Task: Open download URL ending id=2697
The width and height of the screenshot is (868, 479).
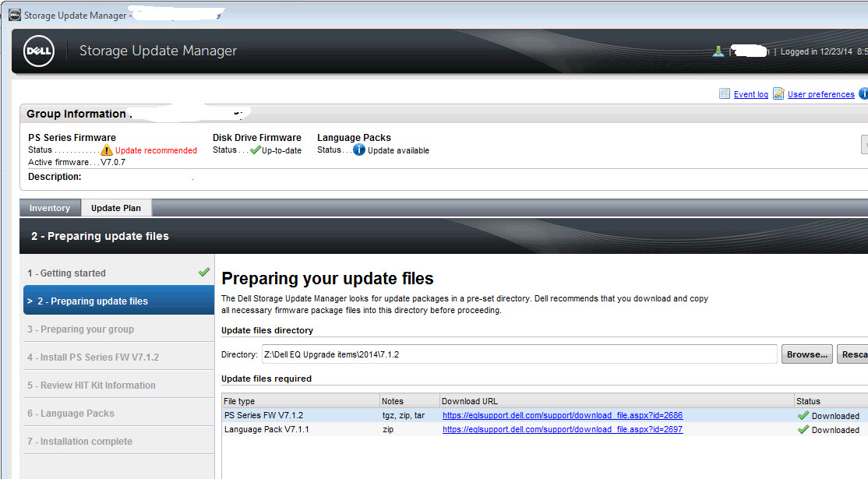Action: click(563, 429)
